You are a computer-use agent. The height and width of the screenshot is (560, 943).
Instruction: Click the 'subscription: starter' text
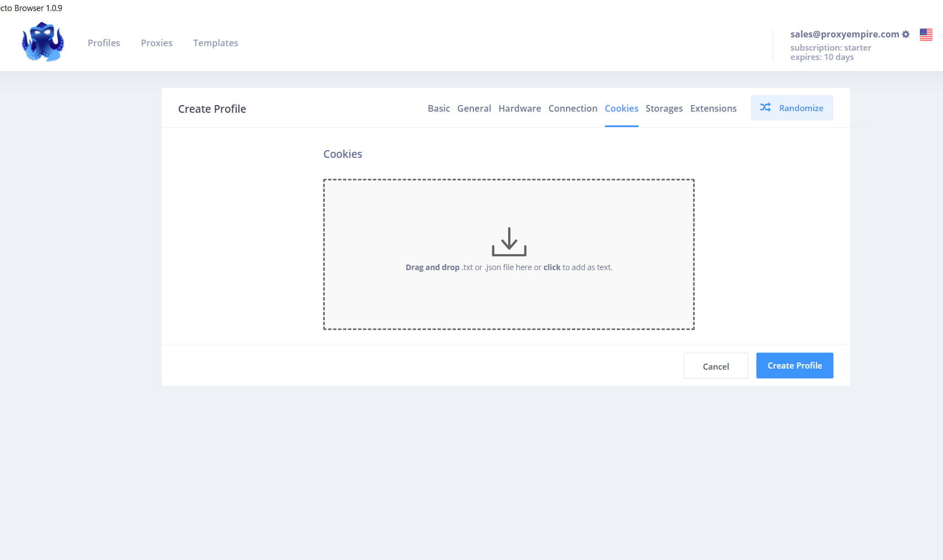(x=831, y=48)
